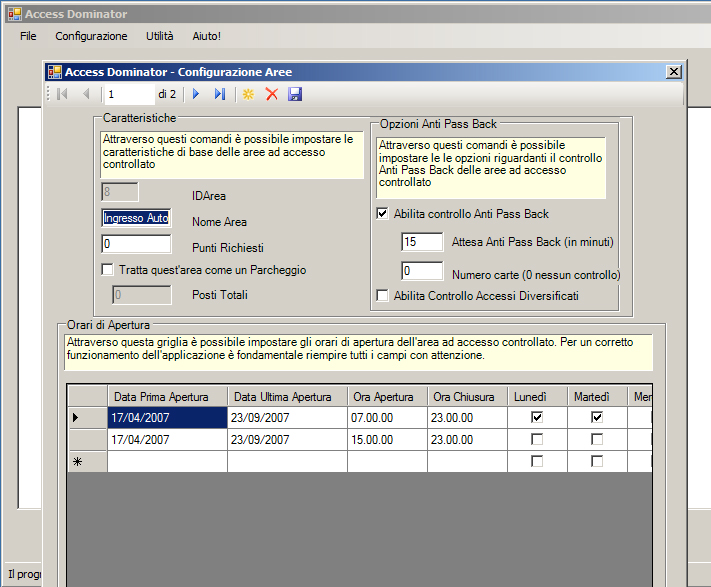Click the Ora Apertura column header

387,397
